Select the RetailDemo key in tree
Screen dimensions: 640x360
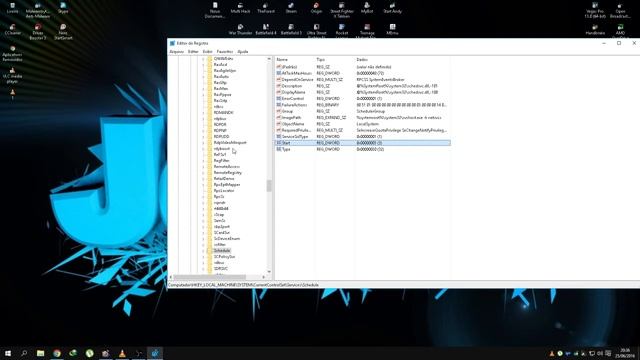(224, 179)
